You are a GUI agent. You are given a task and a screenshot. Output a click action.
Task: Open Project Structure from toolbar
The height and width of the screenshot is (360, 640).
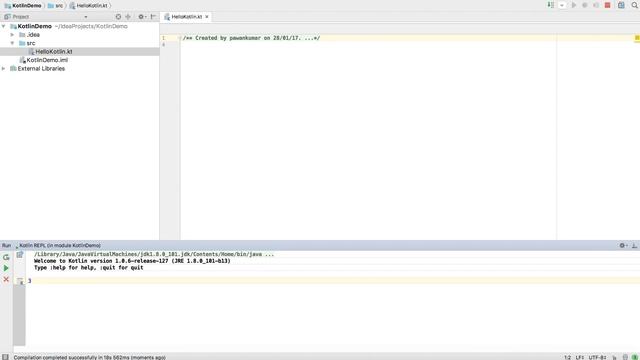coord(621,5)
